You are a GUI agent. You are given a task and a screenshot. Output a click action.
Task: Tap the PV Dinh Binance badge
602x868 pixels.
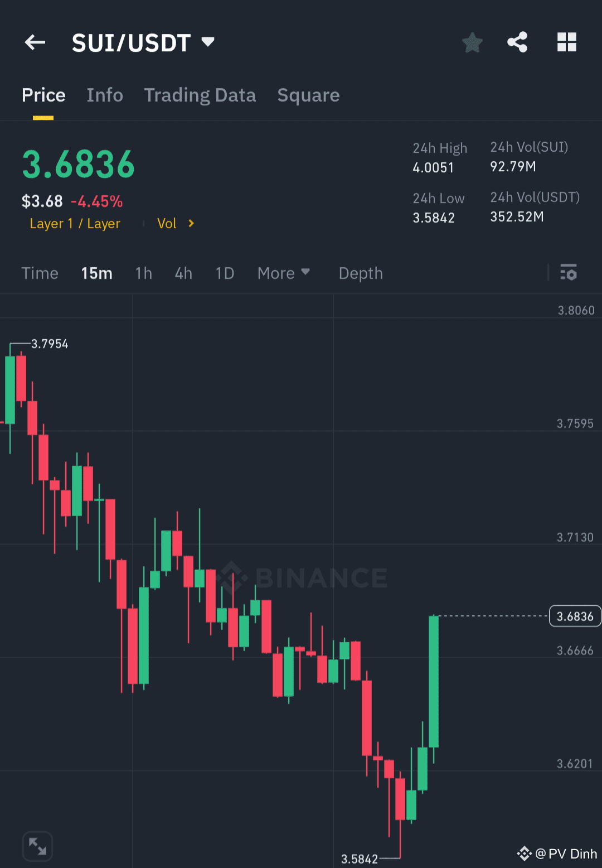[557, 853]
